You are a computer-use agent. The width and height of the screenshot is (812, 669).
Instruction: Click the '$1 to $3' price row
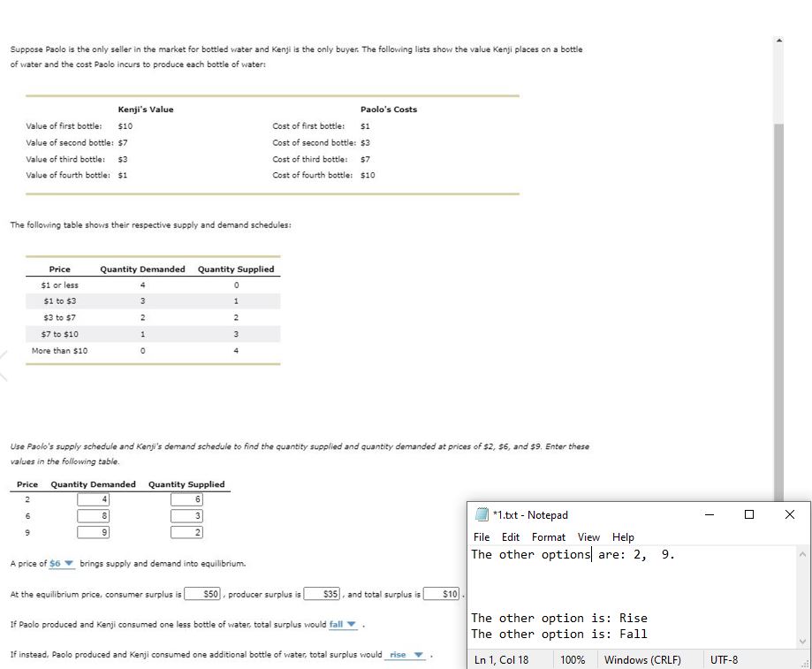pos(153,300)
